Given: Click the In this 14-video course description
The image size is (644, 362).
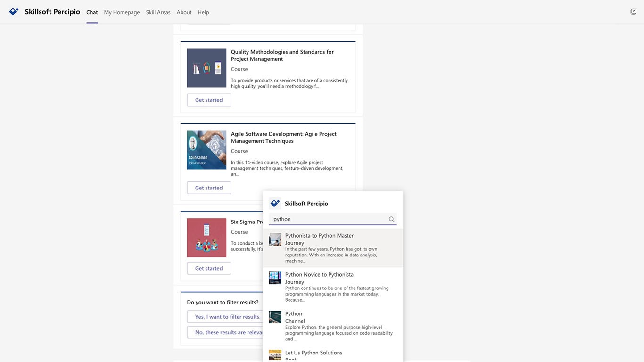Looking at the screenshot, I should (x=287, y=168).
